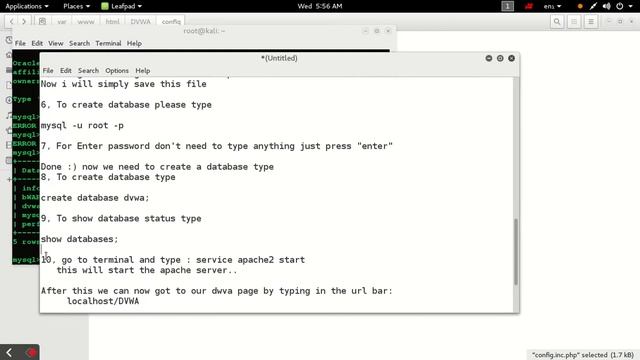Minimize the Leafpad Untitled window
Image resolution: width=640 pixels, height=360 pixels.
[x=489, y=58]
